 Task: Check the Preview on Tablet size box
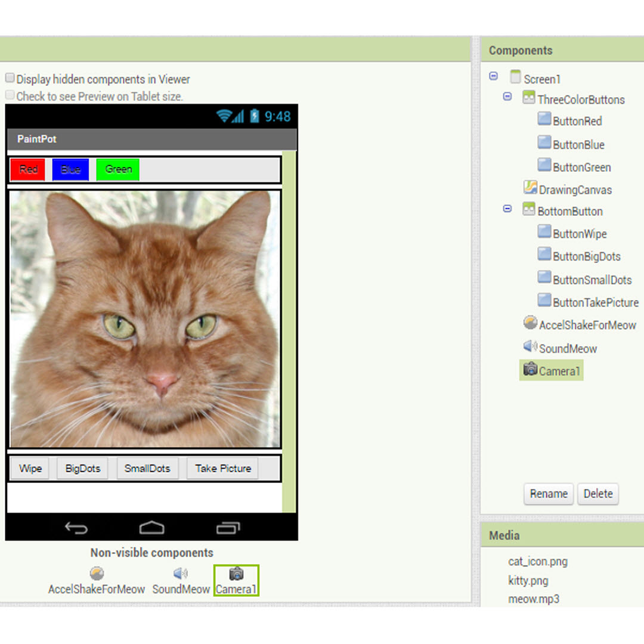click(10, 95)
